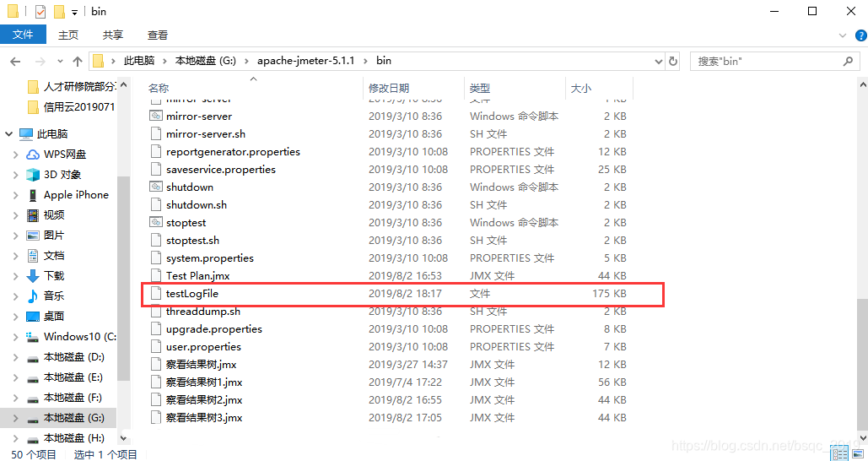Click apache-jmeter-5.1.1 breadcrumb segment
Screen dimensions: 868x461
305,61
